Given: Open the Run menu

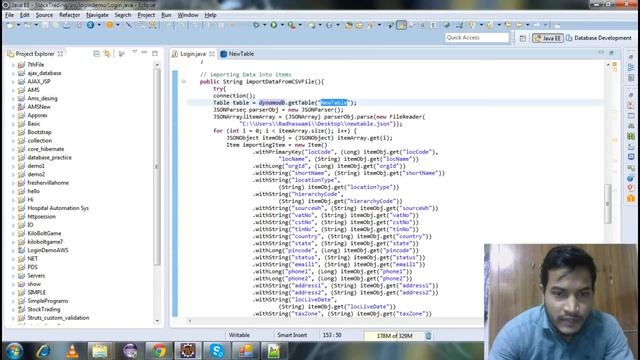Looking at the screenshot, I should point(166,15).
